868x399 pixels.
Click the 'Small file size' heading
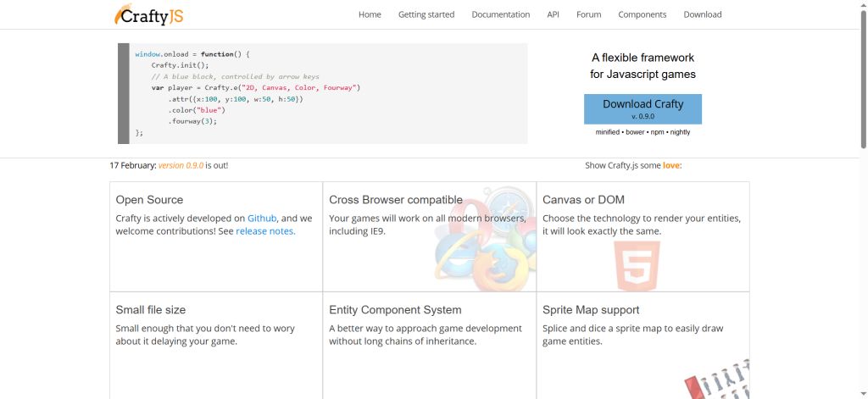(x=151, y=310)
